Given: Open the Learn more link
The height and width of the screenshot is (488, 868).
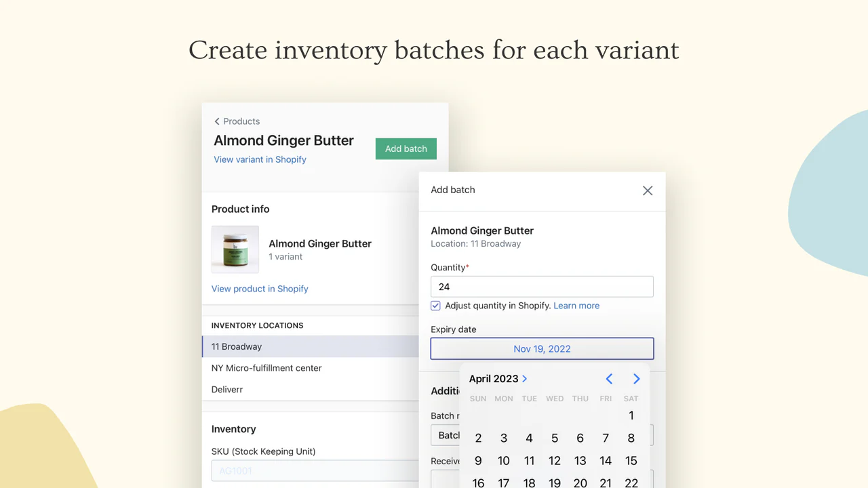Looking at the screenshot, I should (x=576, y=306).
